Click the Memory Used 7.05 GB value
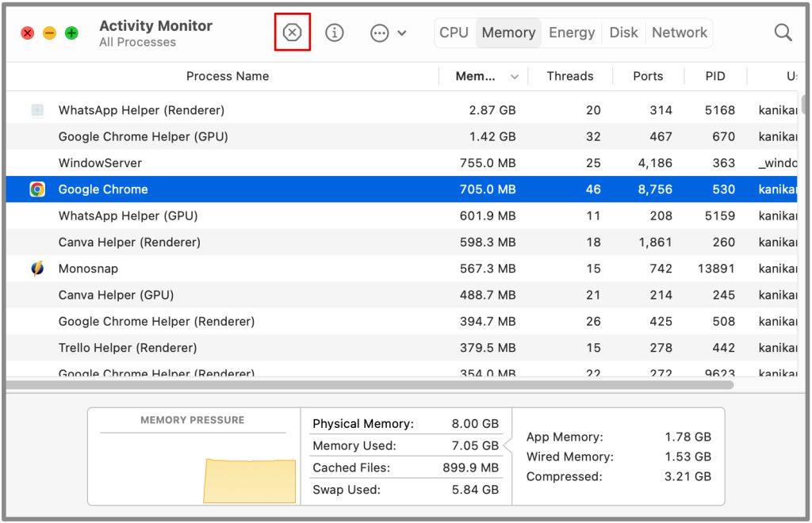The image size is (812, 523). (x=475, y=445)
